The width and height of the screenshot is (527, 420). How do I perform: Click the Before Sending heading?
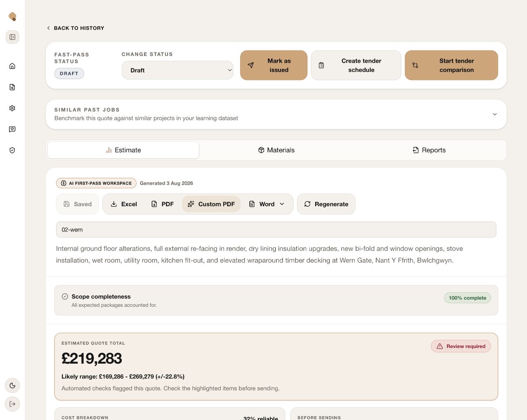[319, 417]
